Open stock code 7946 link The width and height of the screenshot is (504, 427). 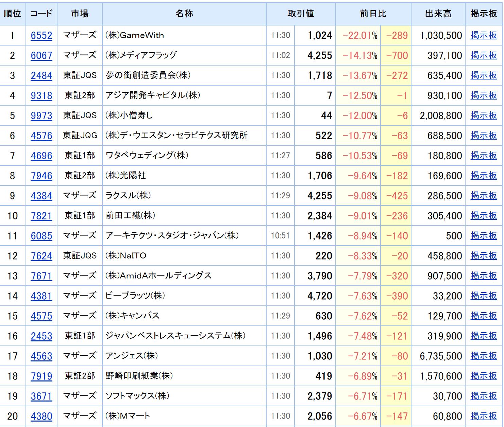pos(41,176)
